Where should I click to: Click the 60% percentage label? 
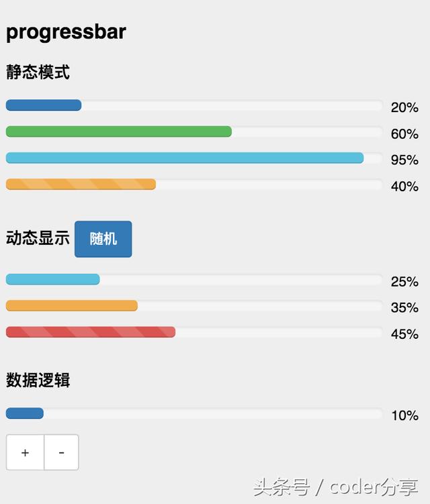(x=404, y=134)
